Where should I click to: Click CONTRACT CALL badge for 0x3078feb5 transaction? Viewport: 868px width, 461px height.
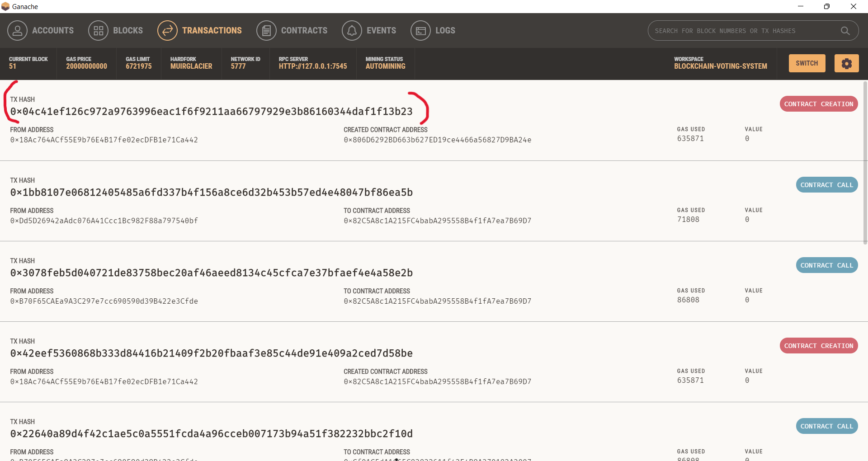827,265
